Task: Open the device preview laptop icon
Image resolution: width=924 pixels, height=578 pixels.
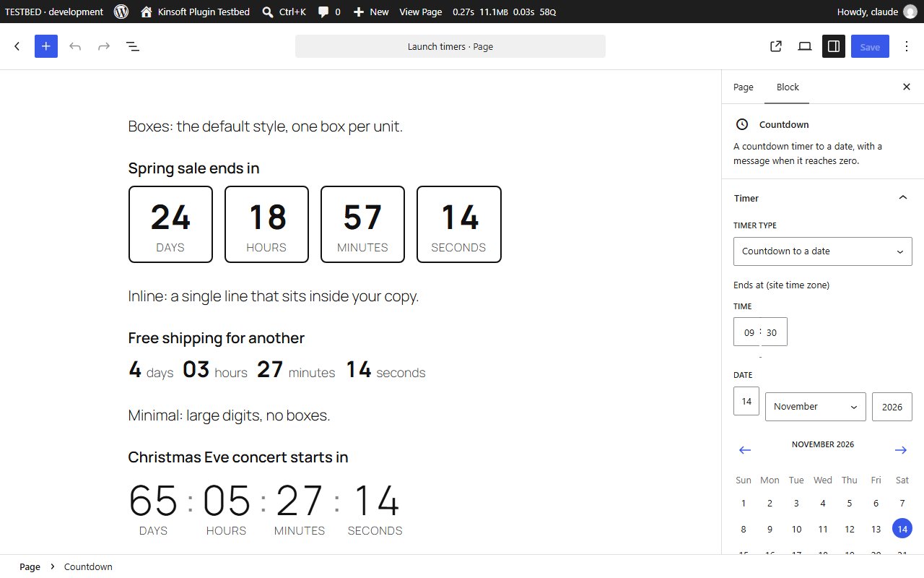Action: [805, 46]
